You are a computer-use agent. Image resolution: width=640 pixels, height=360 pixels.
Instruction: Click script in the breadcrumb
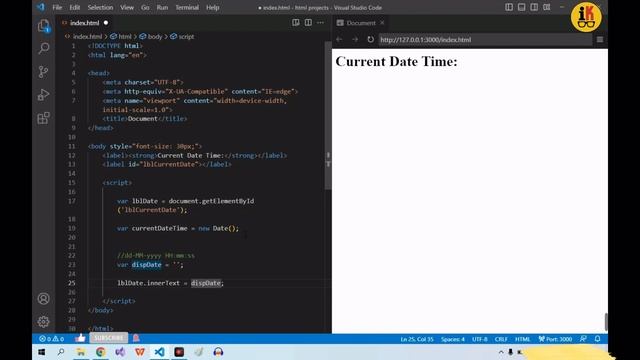pos(186,37)
